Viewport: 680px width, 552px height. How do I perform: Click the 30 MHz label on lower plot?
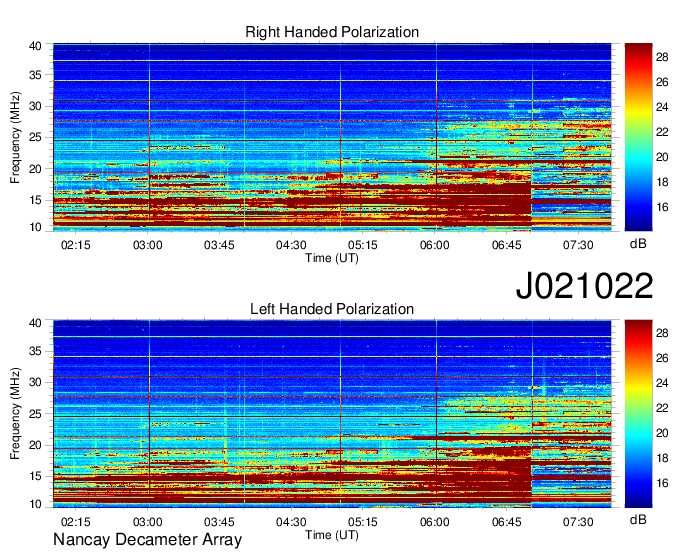click(35, 382)
